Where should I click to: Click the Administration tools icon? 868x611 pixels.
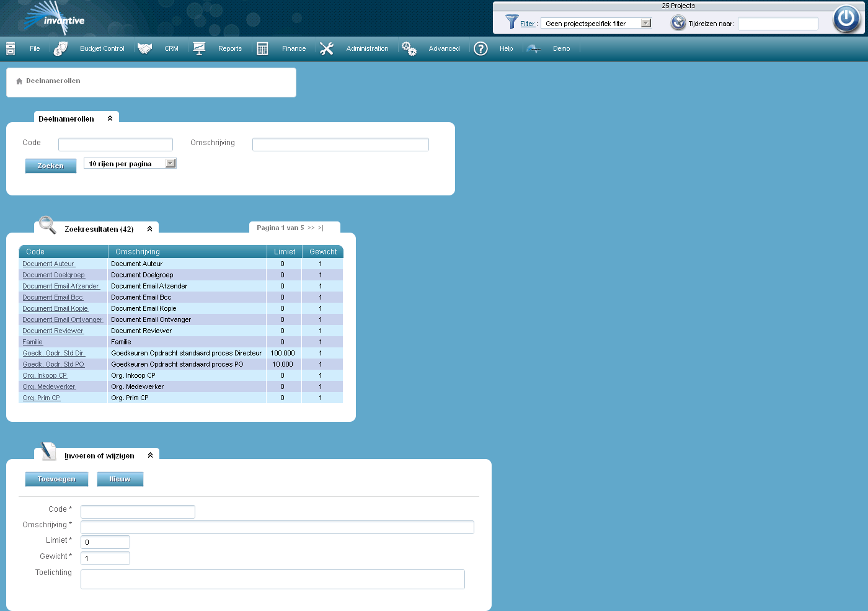pos(327,48)
